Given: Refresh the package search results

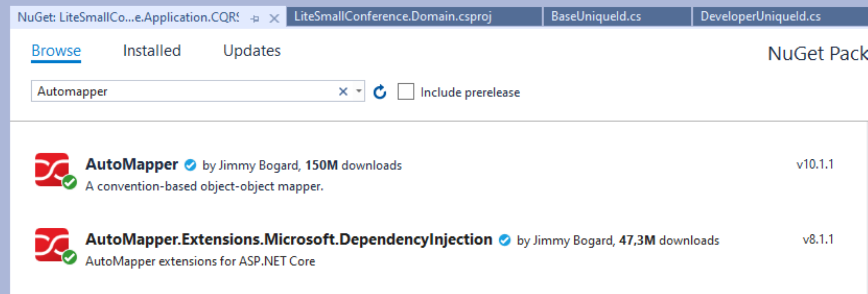Looking at the screenshot, I should [380, 92].
